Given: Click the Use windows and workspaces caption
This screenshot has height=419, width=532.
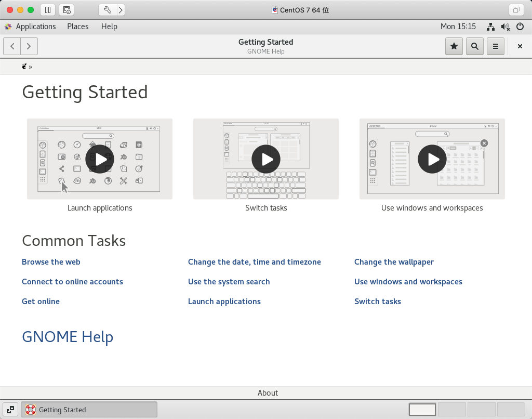Looking at the screenshot, I should (x=432, y=208).
